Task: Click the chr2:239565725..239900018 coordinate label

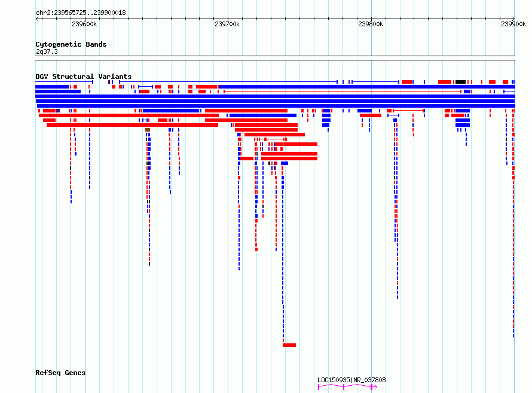Action: click(x=81, y=13)
